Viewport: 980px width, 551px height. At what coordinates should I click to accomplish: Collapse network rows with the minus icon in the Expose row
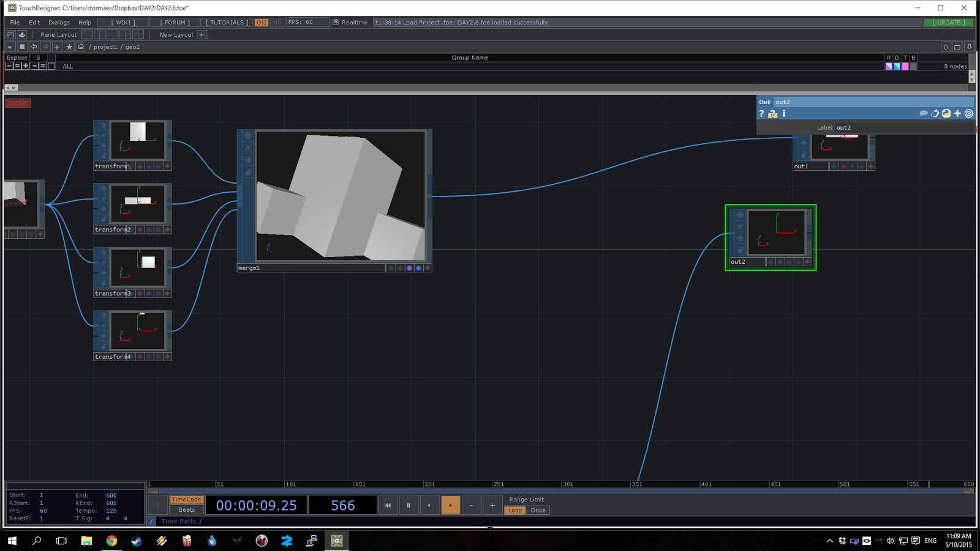click(9, 66)
